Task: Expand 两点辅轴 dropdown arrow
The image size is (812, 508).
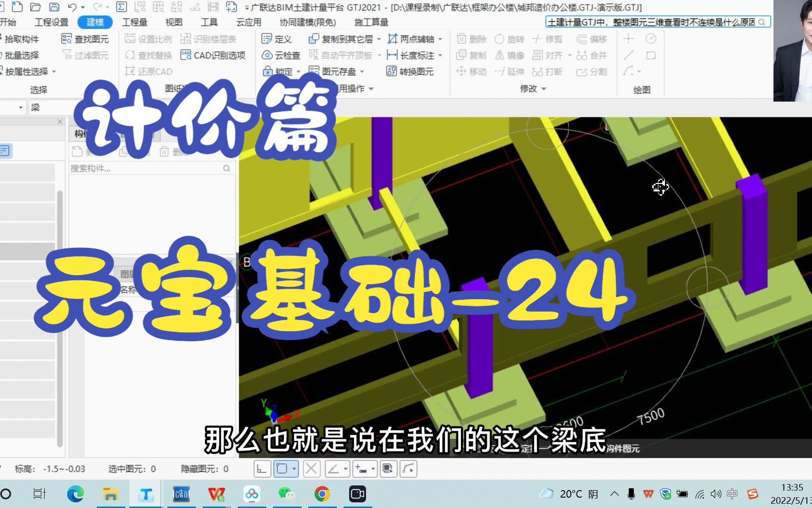Action: tap(440, 40)
